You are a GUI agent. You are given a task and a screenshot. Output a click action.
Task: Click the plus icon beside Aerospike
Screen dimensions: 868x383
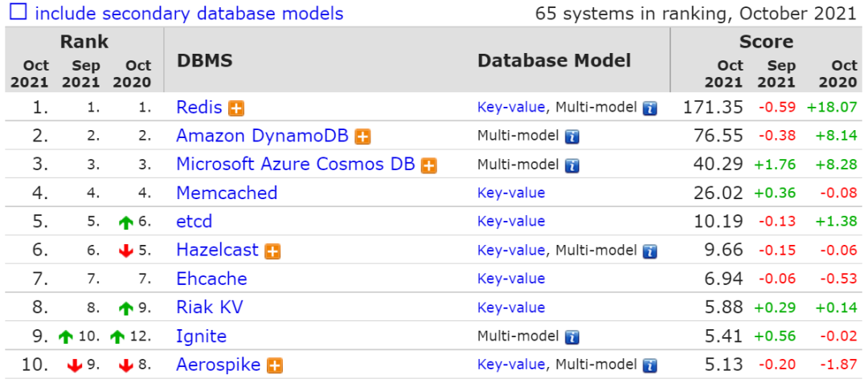click(x=275, y=365)
